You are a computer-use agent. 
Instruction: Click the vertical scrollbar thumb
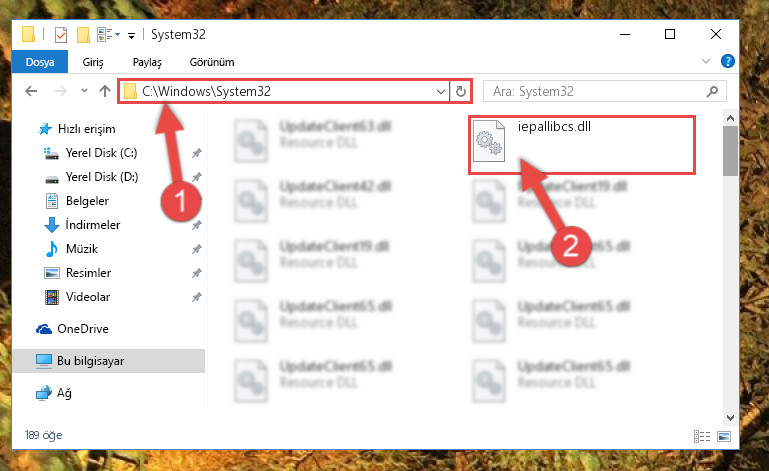click(x=730, y=151)
